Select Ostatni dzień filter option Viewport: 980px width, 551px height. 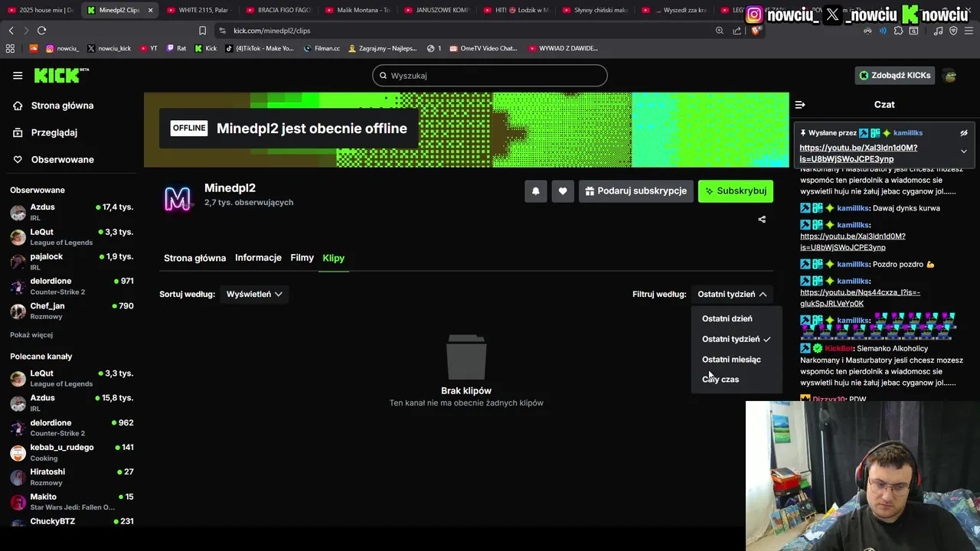[727, 319]
